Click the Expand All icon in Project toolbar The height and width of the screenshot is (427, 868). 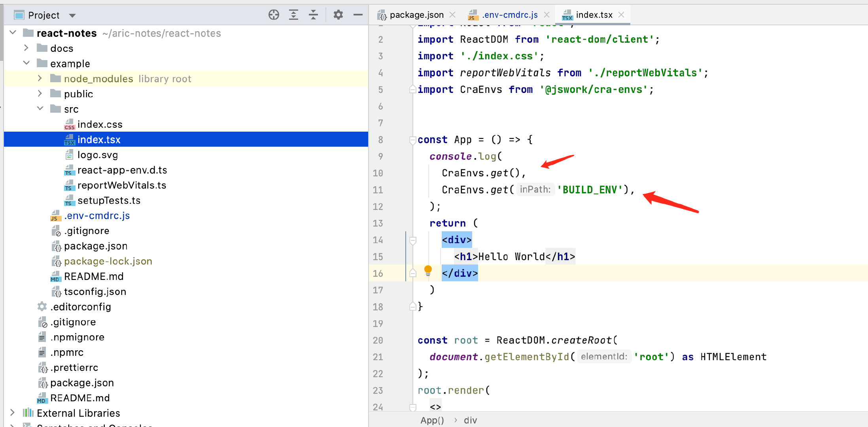pyautogui.click(x=293, y=15)
